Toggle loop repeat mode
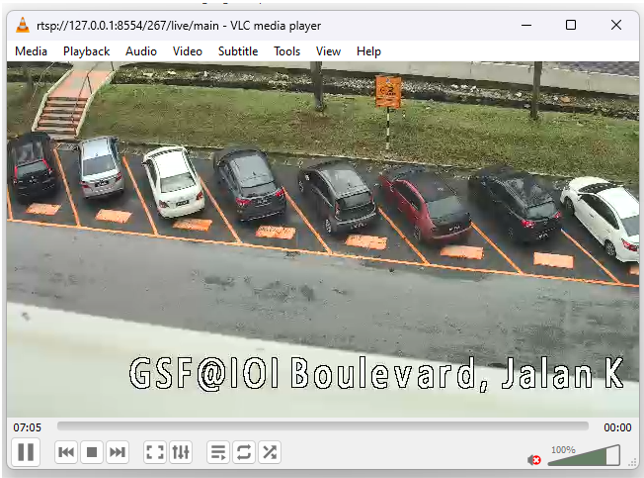This screenshot has width=644, height=478. 244,452
